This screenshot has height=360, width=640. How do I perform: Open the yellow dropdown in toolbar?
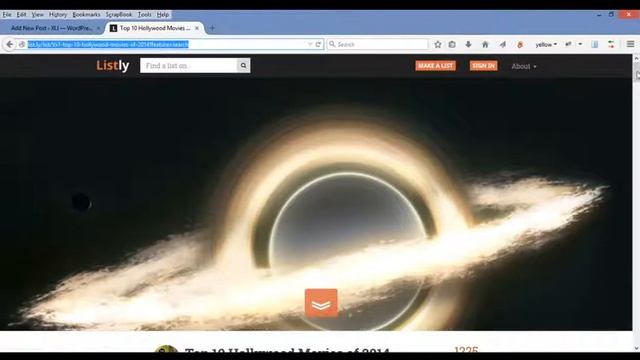tap(546, 44)
